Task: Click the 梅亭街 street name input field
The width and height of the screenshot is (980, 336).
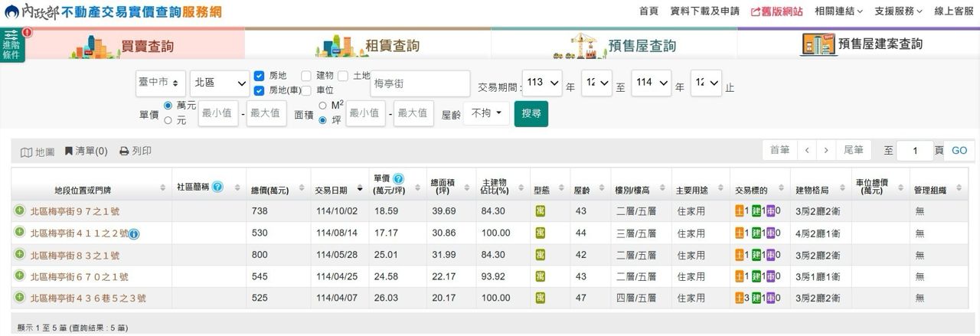Action: [x=420, y=83]
